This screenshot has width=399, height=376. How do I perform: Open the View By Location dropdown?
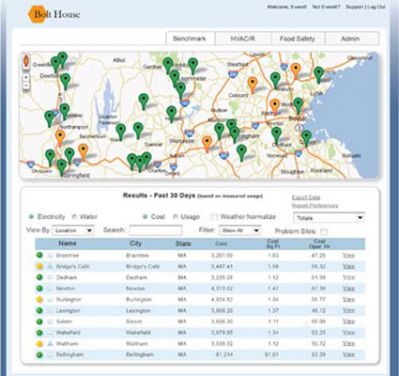(73, 230)
